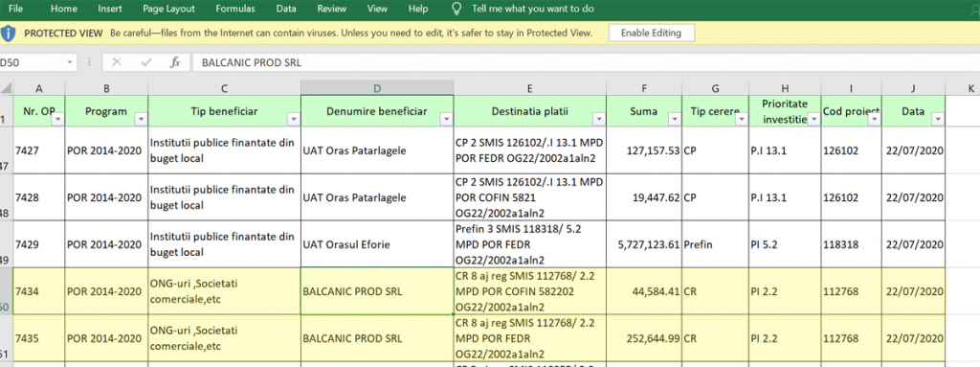The height and width of the screenshot is (367, 980).
Task: Click the Protected View shield icon
Action: point(8,34)
